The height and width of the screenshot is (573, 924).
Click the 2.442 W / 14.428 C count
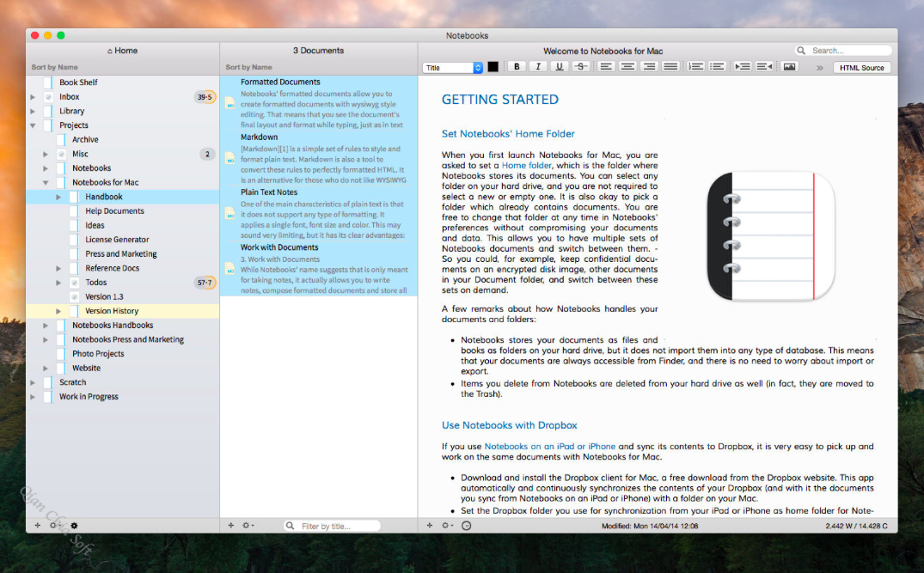856,526
